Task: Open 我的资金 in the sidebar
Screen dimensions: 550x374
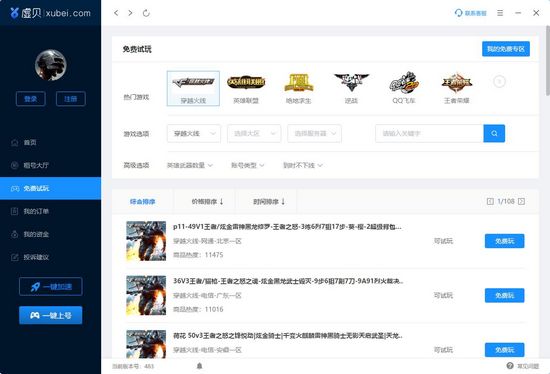Action: tap(51, 234)
